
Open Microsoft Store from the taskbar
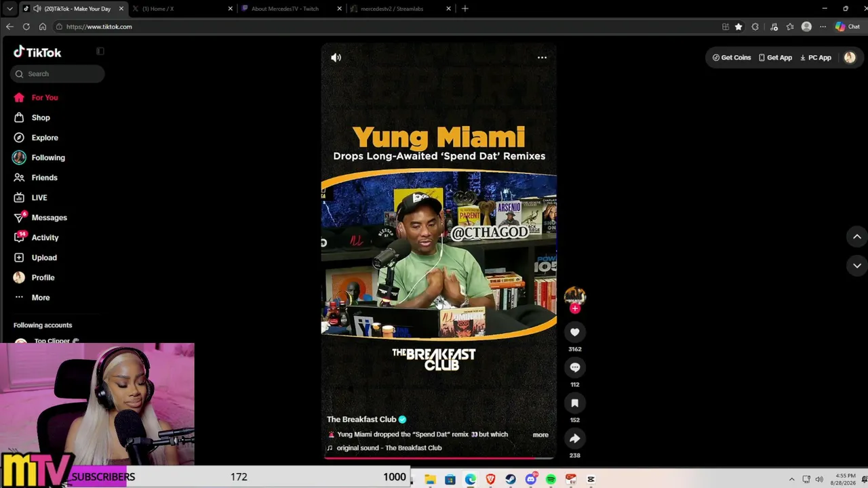(450, 479)
